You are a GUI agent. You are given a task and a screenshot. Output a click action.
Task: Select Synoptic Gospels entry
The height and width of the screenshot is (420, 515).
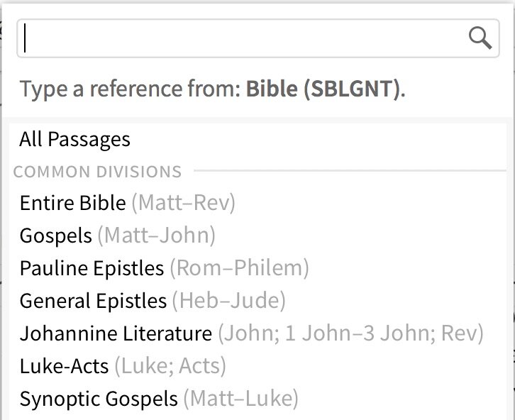(x=258, y=399)
